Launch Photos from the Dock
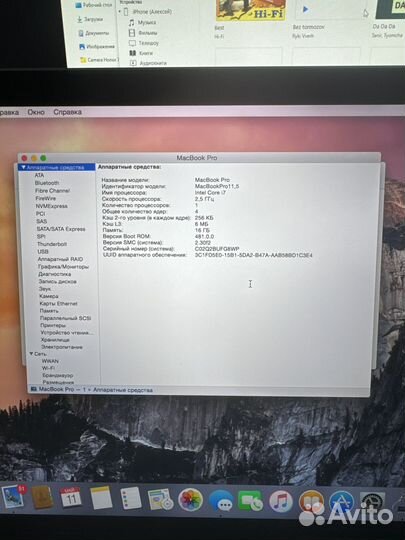 point(190,500)
